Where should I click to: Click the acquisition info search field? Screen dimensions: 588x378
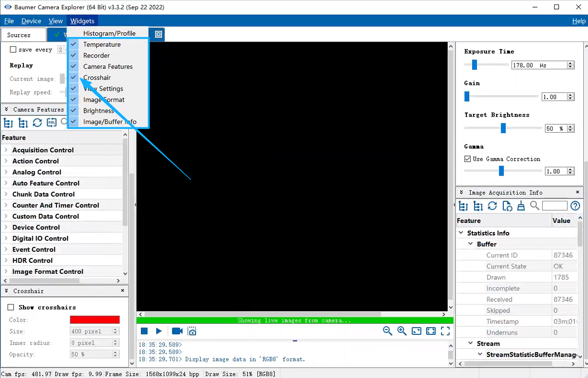[x=555, y=206]
